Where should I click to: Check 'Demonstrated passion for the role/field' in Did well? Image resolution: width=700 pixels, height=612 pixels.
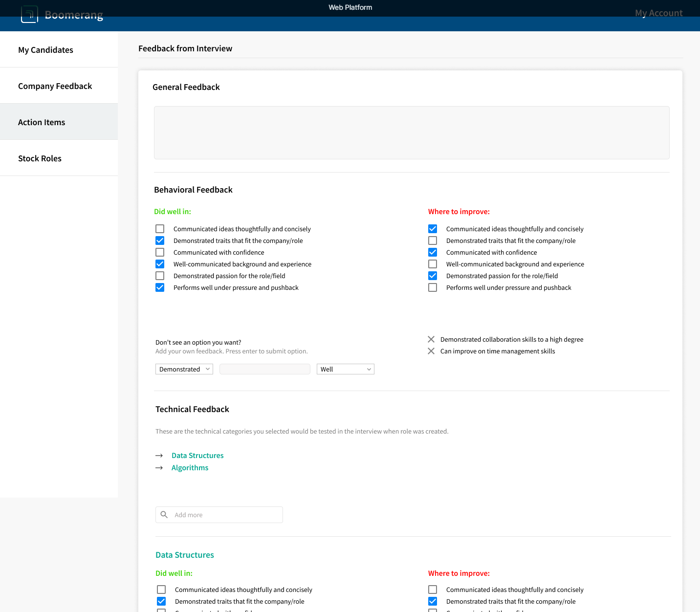(160, 276)
